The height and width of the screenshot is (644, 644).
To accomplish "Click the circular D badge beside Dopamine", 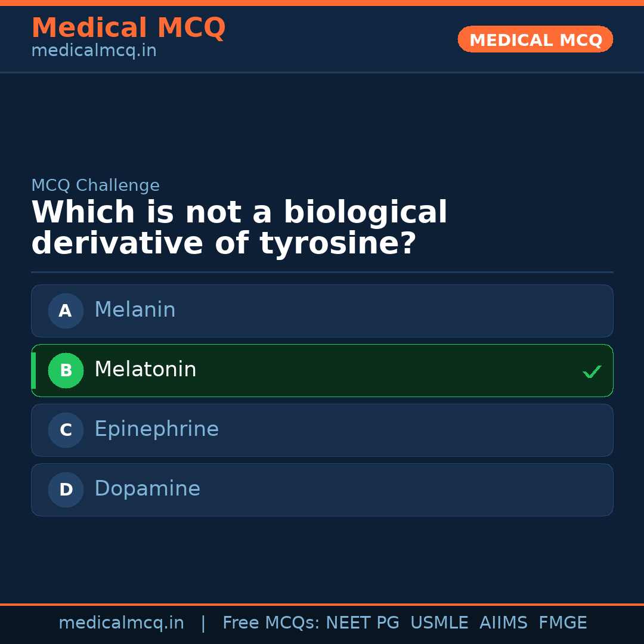I will [65, 490].
